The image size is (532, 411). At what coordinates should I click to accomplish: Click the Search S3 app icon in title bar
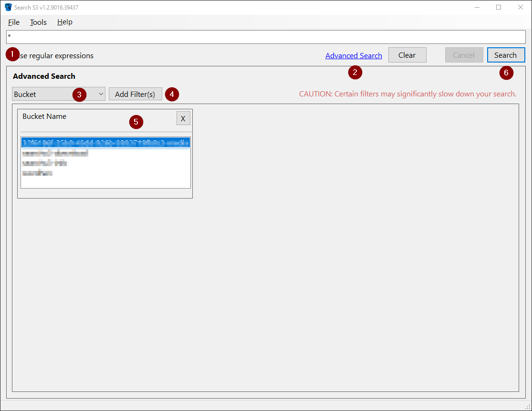pos(8,7)
